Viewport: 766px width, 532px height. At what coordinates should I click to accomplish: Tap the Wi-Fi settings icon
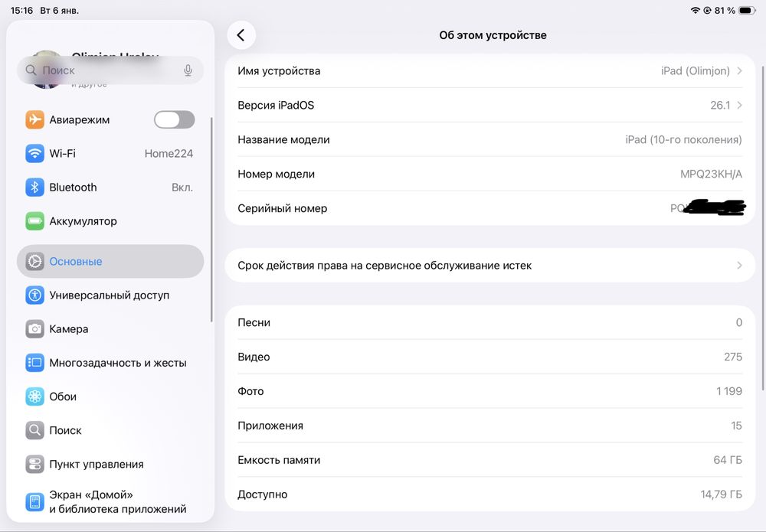pos(34,153)
